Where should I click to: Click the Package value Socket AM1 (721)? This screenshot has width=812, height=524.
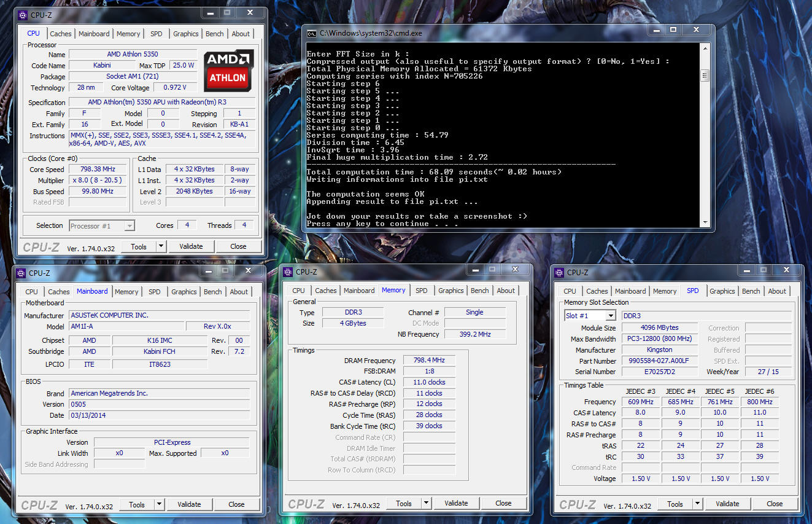(x=133, y=77)
